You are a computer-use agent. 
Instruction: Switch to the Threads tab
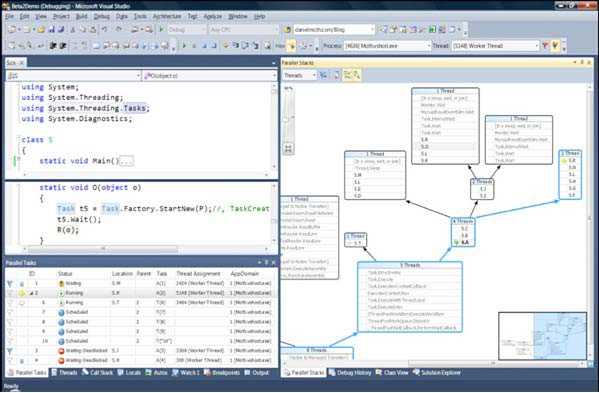pyautogui.click(x=65, y=372)
